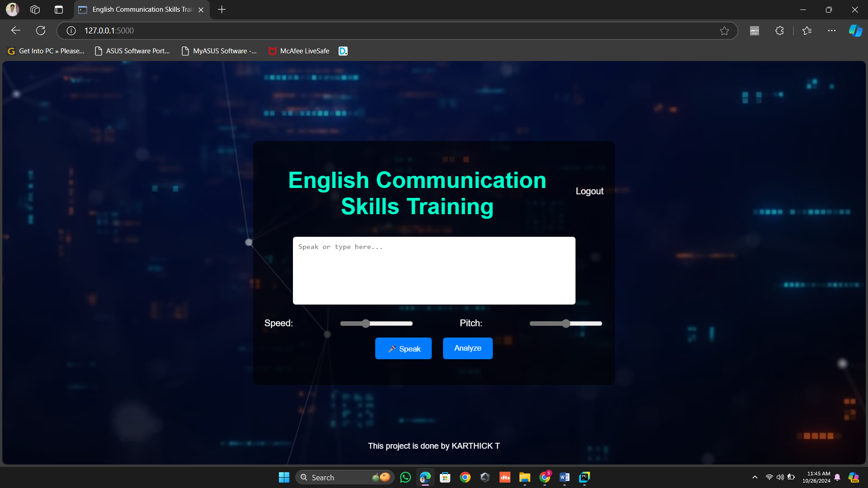Click the Logout link

(x=590, y=191)
